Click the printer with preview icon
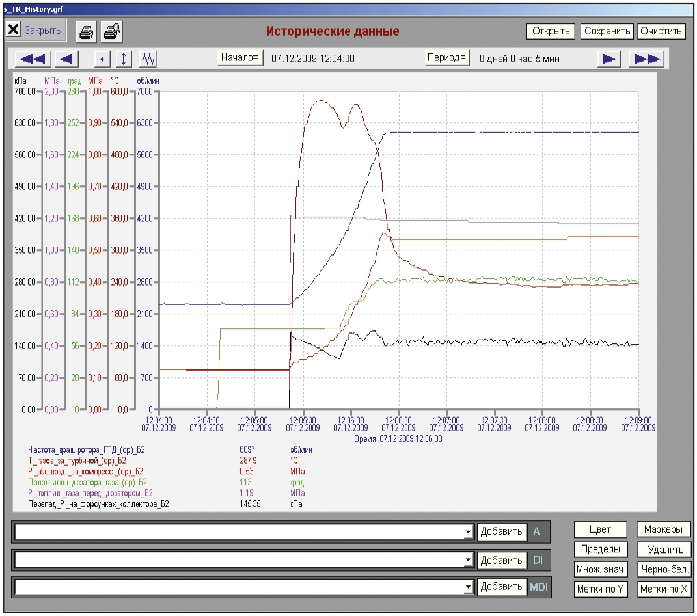 111,32
